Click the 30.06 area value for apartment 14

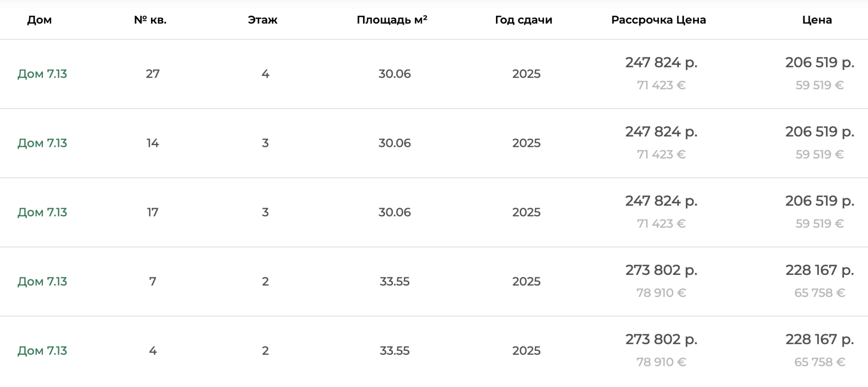(x=394, y=143)
